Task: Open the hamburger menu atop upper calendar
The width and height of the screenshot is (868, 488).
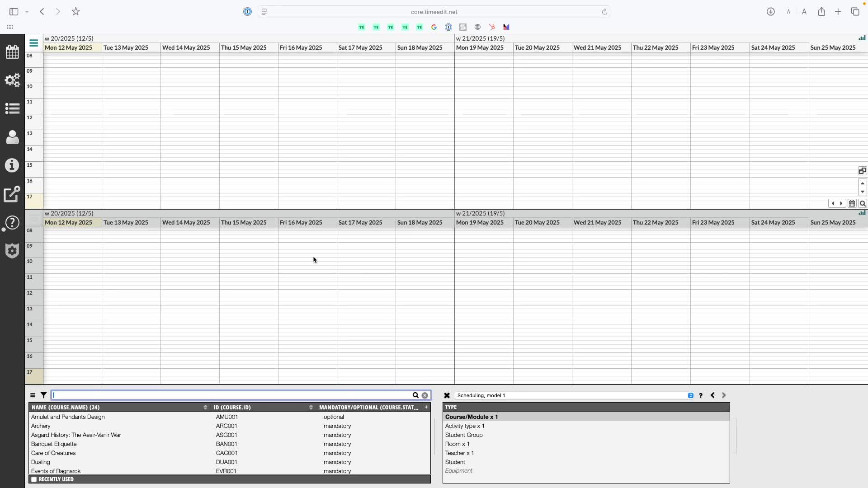Action: [33, 43]
